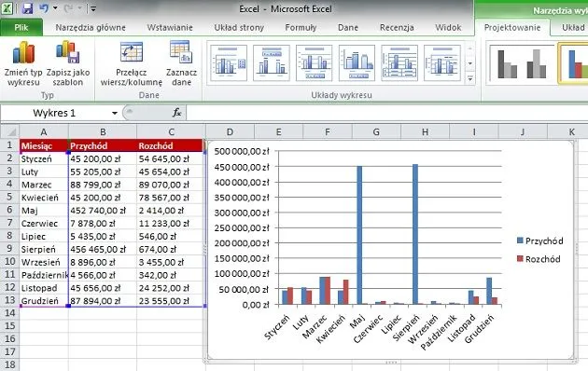Open the Undo history dropdown arrow
Screen dimensions: 588x371
click(x=55, y=8)
